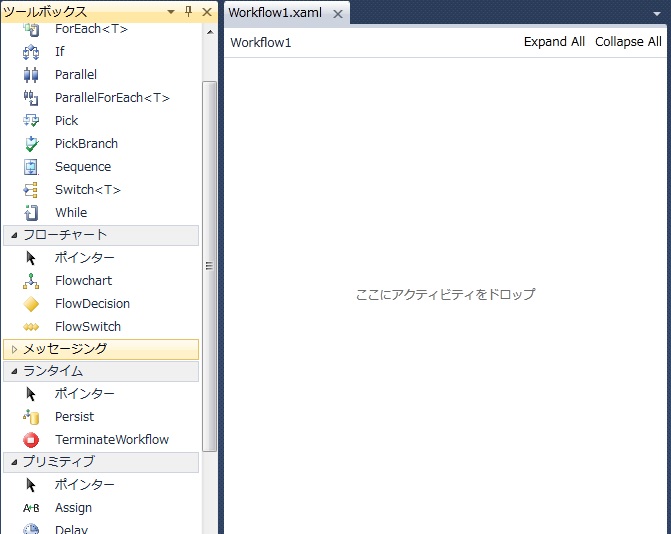Click Collapse All in the designer
The width and height of the screenshot is (671, 534).
(628, 42)
